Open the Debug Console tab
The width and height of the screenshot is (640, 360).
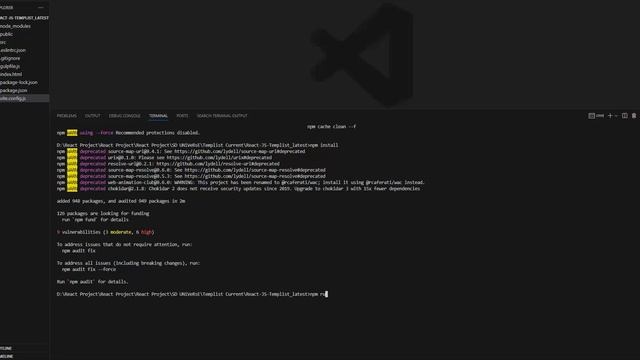tap(124, 116)
